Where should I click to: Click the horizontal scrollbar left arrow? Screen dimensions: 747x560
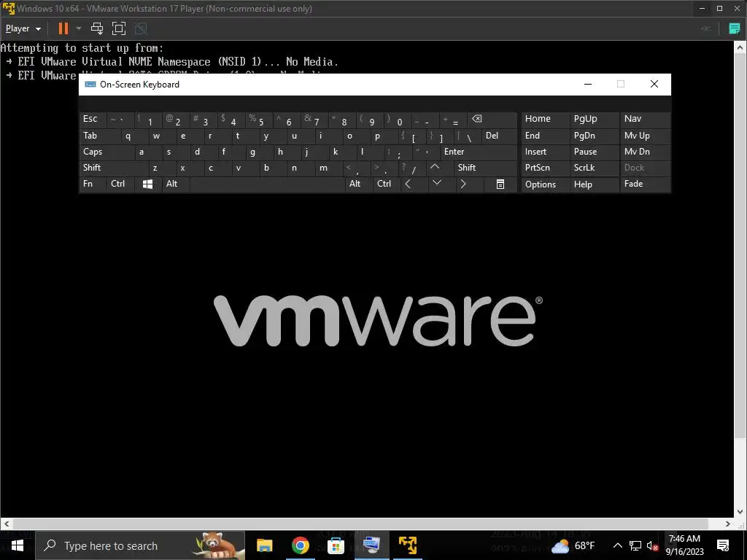click(x=6, y=524)
